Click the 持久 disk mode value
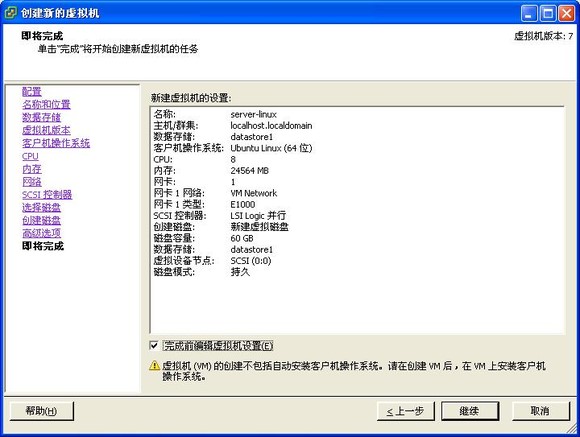 pos(240,272)
